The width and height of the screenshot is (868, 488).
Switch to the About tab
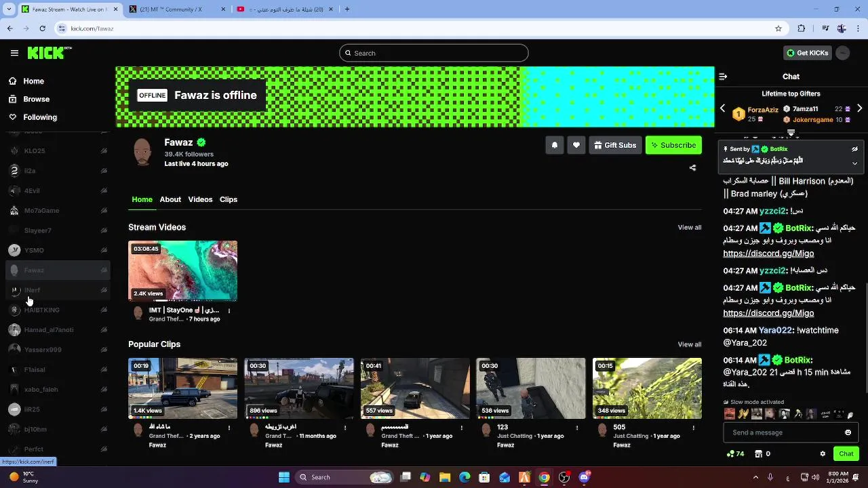pos(170,199)
